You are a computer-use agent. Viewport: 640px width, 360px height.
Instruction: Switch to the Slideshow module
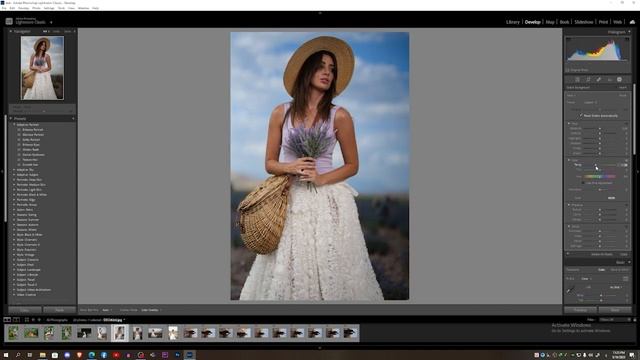(x=584, y=22)
